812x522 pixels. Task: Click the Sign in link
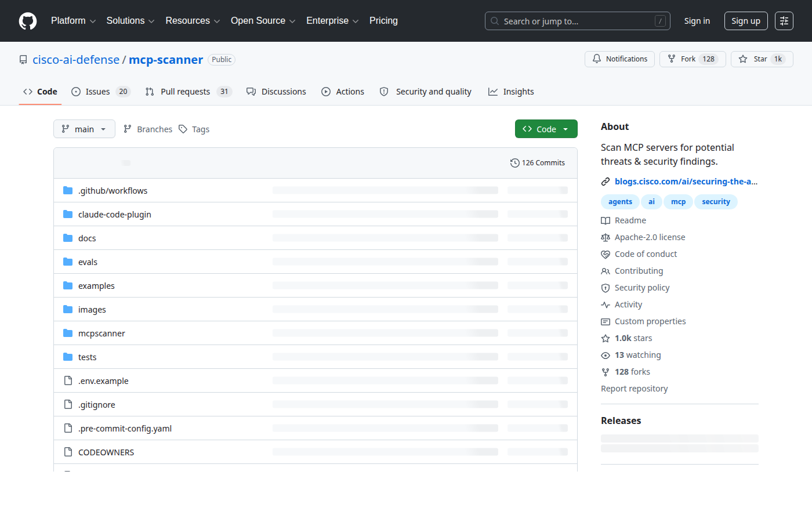(x=697, y=21)
